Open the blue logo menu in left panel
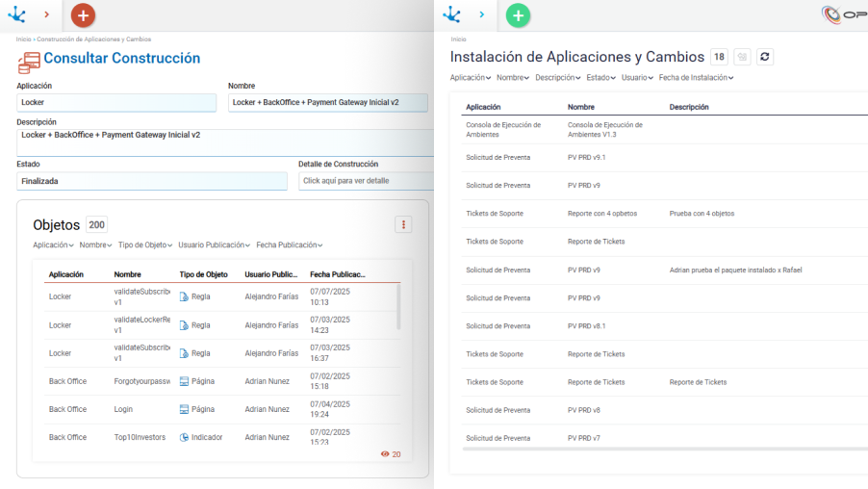 tap(17, 14)
